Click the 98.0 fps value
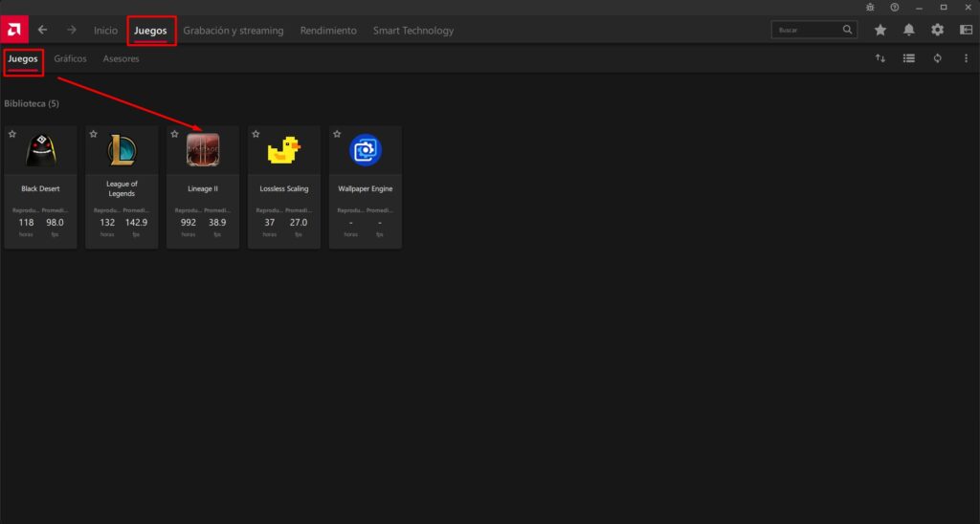 [55, 223]
